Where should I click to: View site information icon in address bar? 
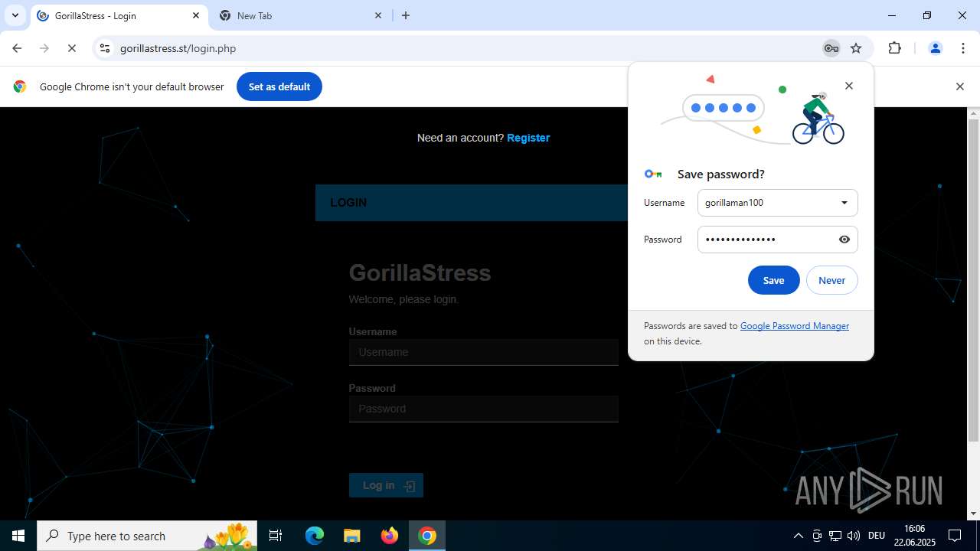105,48
